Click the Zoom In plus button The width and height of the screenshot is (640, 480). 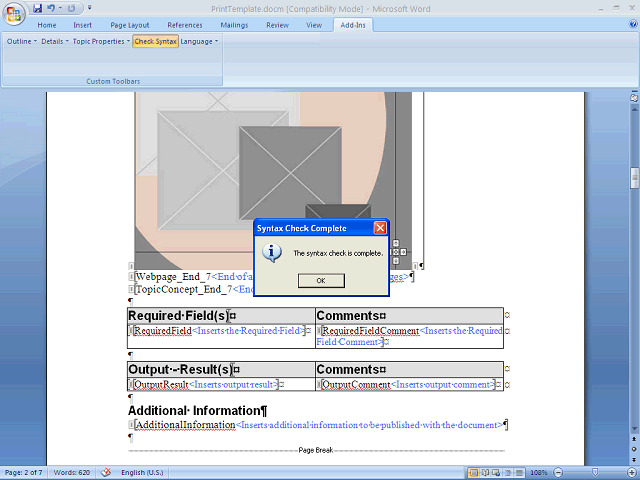[631, 473]
